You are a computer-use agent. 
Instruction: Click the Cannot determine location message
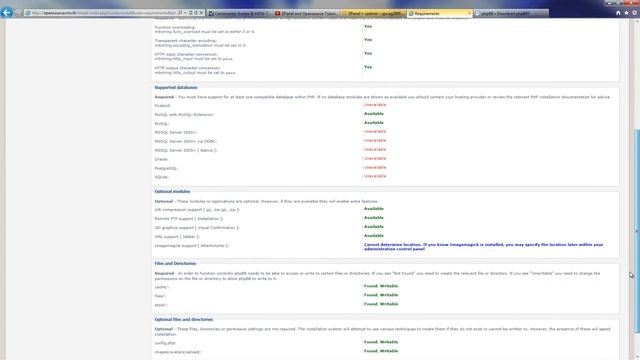(x=483, y=247)
